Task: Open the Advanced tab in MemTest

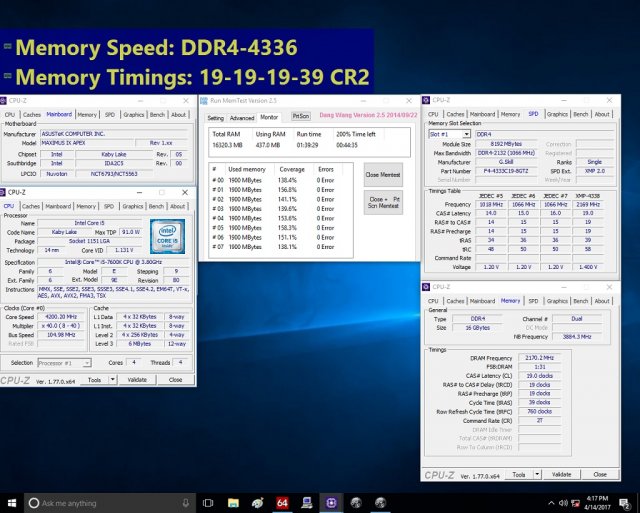Action: coord(242,117)
